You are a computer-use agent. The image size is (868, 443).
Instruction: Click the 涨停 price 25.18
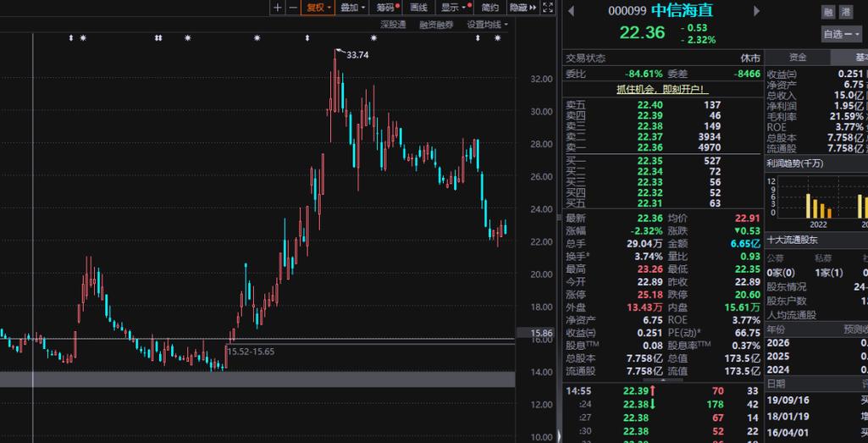pyautogui.click(x=650, y=295)
